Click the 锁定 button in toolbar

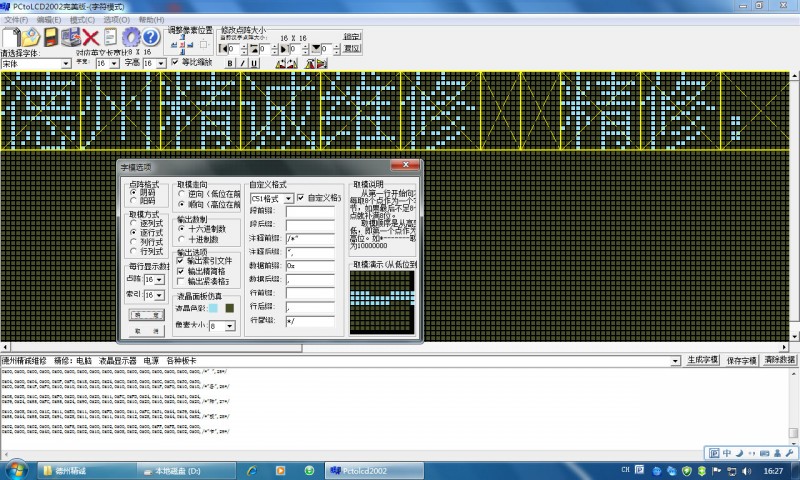pyautogui.click(x=352, y=37)
